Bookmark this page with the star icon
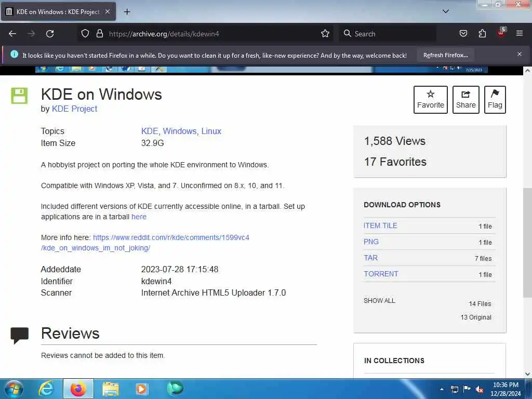The width and height of the screenshot is (532, 399). pyautogui.click(x=325, y=34)
